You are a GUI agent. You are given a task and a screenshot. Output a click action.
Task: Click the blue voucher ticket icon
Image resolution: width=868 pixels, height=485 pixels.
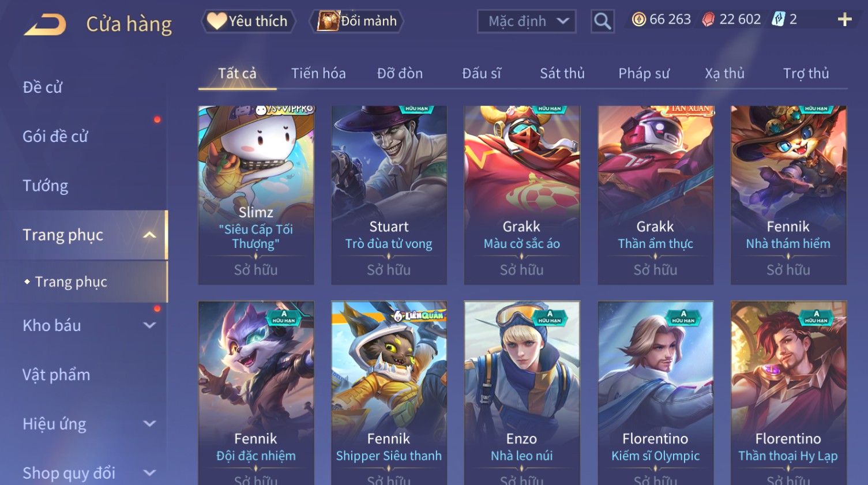(x=779, y=20)
